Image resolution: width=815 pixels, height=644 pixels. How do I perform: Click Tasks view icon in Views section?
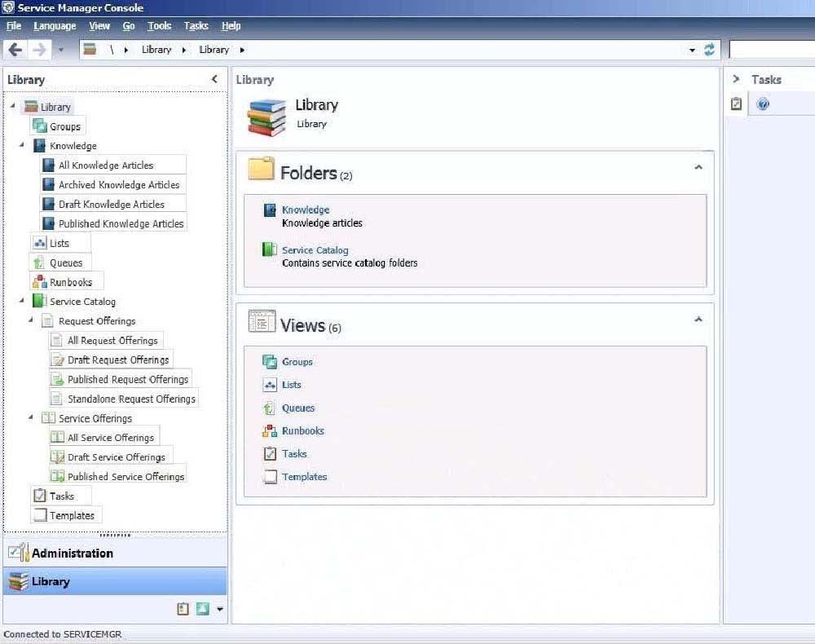pos(270,454)
